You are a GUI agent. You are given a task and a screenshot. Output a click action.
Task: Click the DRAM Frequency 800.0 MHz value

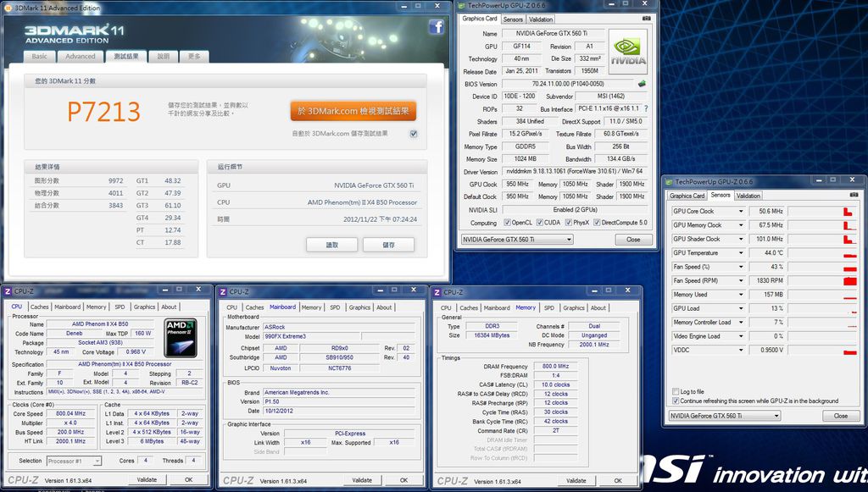555,367
